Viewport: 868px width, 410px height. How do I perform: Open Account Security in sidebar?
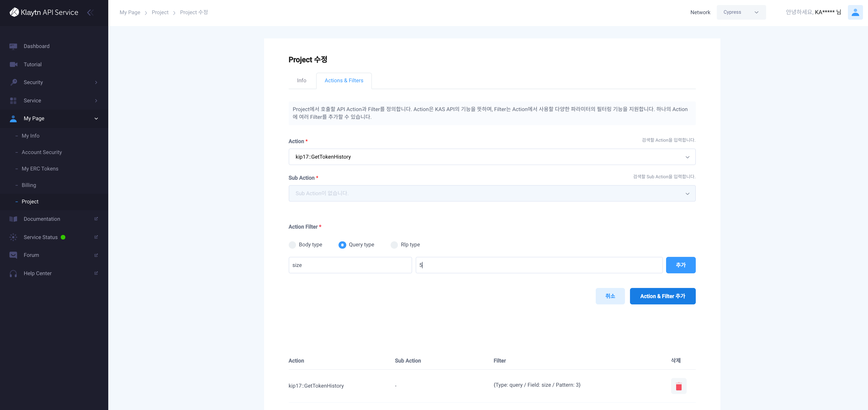42,152
